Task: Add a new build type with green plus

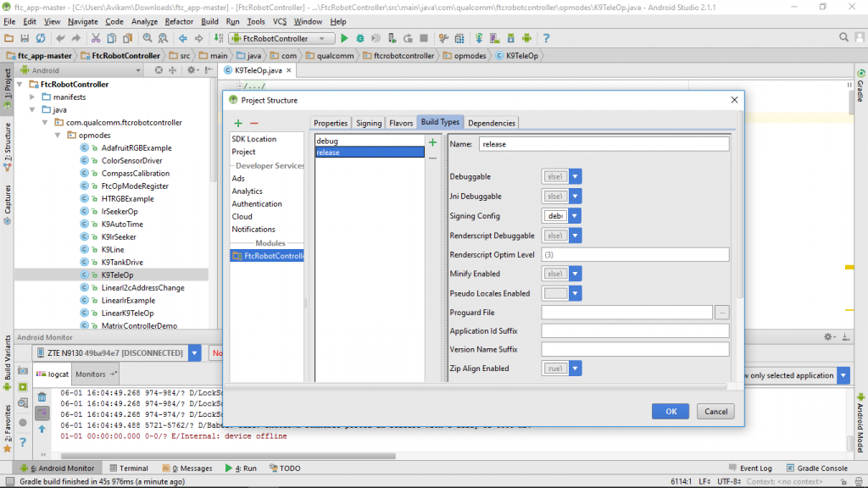Action: pos(432,143)
